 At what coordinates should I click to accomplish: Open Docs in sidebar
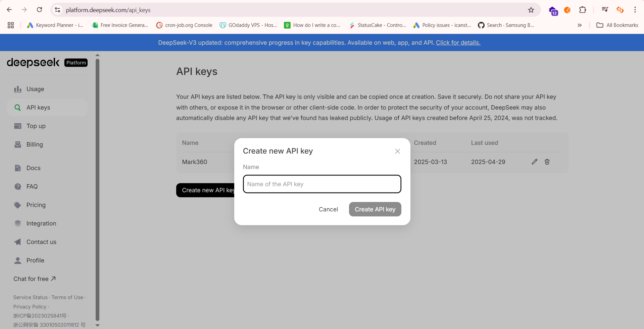point(47,168)
